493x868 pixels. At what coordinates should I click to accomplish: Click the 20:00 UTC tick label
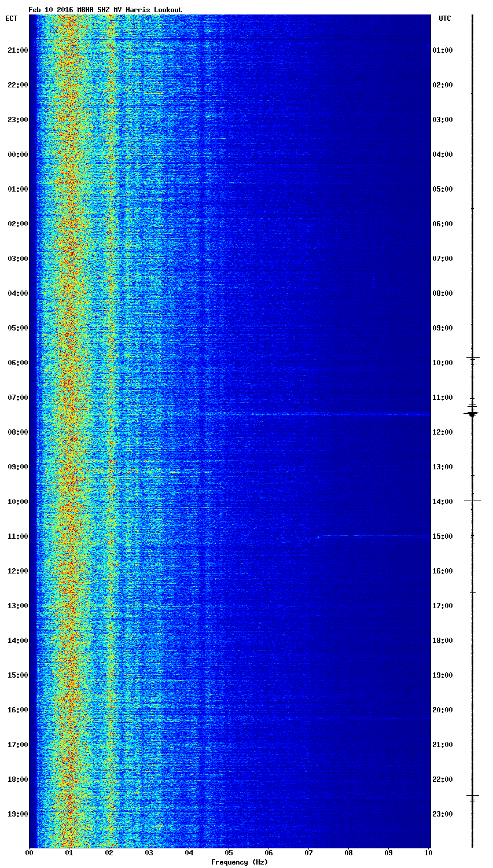pos(443,710)
